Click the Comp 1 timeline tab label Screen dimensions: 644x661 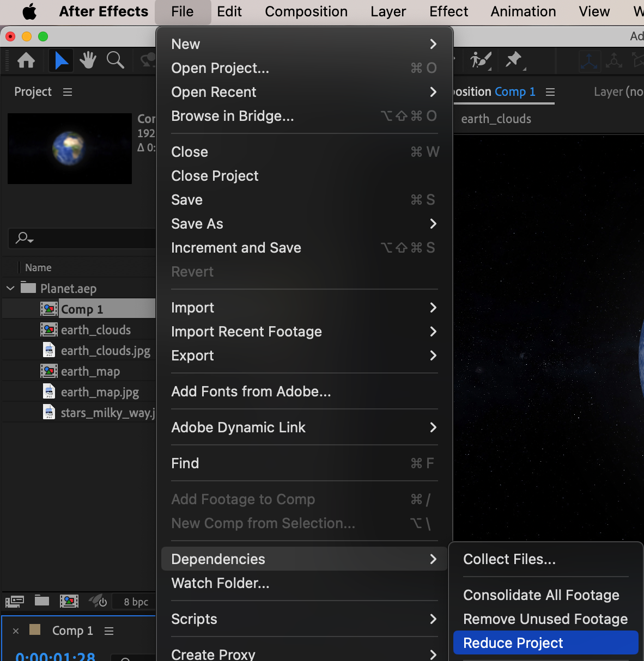72,631
